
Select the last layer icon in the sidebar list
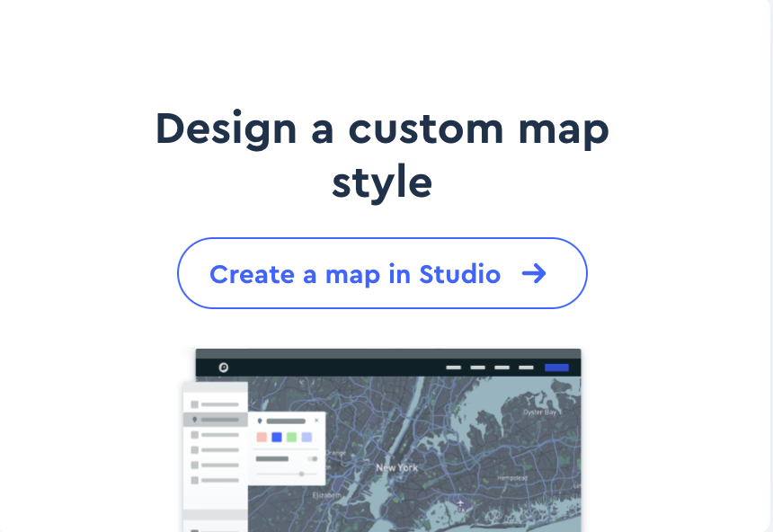pyautogui.click(x=194, y=479)
